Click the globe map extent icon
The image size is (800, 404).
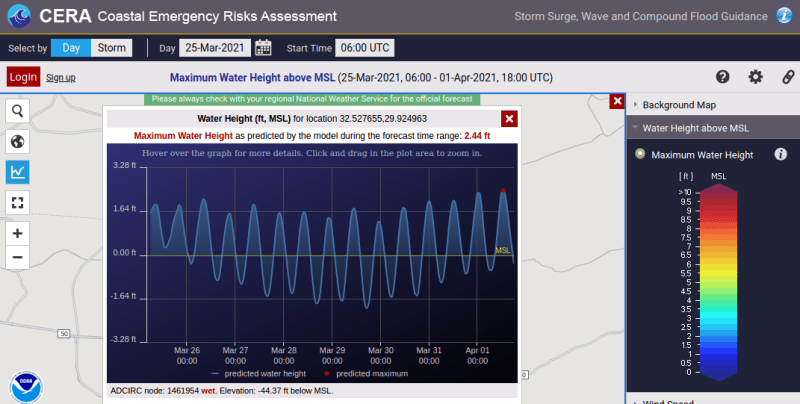click(x=17, y=141)
